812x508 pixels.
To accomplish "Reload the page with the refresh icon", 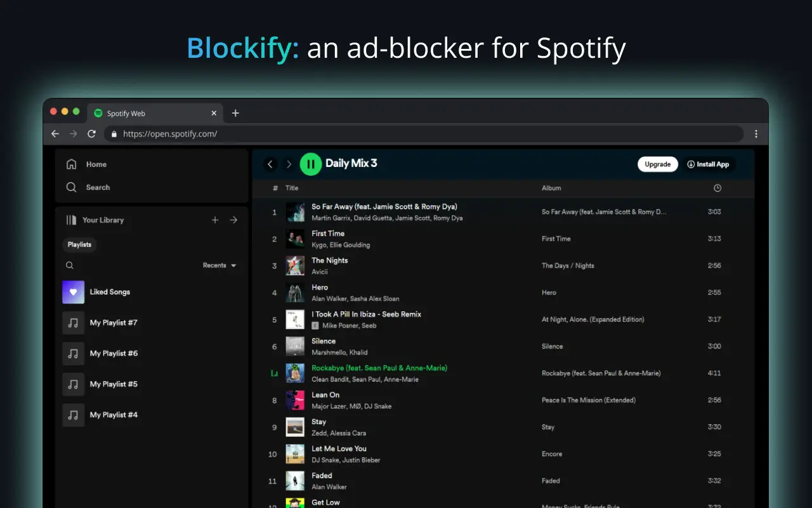I will coord(91,134).
